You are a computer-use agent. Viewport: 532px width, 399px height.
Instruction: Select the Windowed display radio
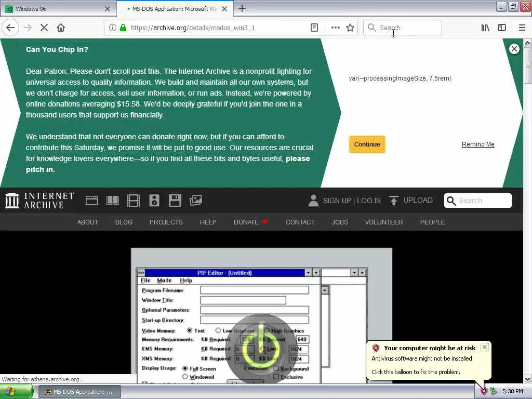click(185, 377)
